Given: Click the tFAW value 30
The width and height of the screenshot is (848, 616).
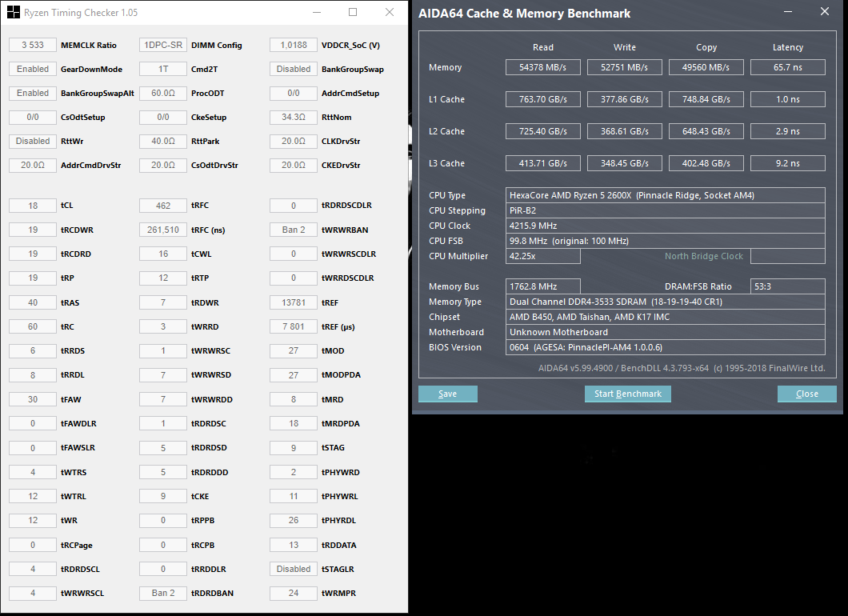Looking at the screenshot, I should (x=33, y=399).
